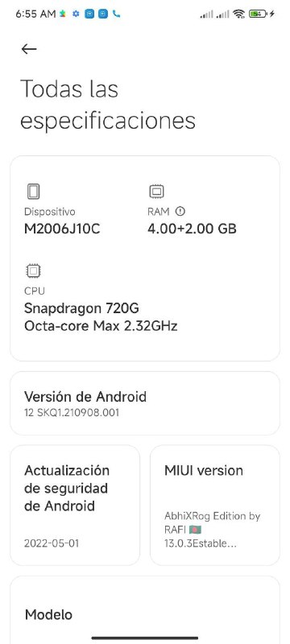Tap the Wi-Fi status icon
Viewport: 290px width, 644px height.
click(238, 14)
